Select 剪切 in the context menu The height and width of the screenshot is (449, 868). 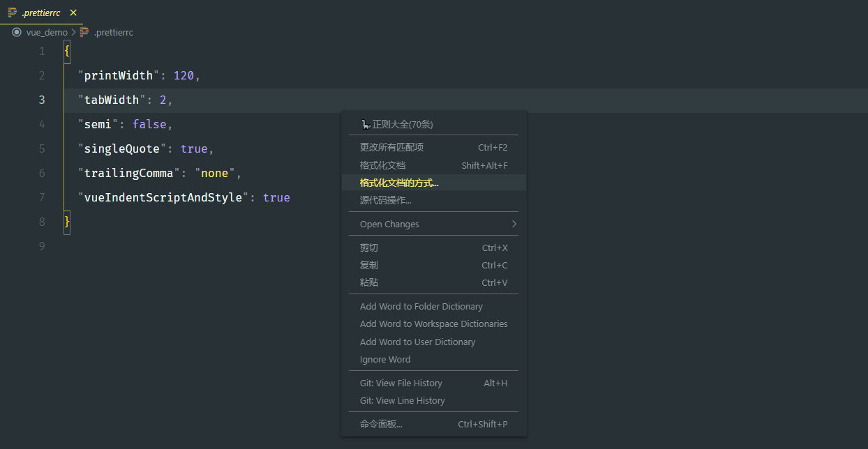(369, 248)
